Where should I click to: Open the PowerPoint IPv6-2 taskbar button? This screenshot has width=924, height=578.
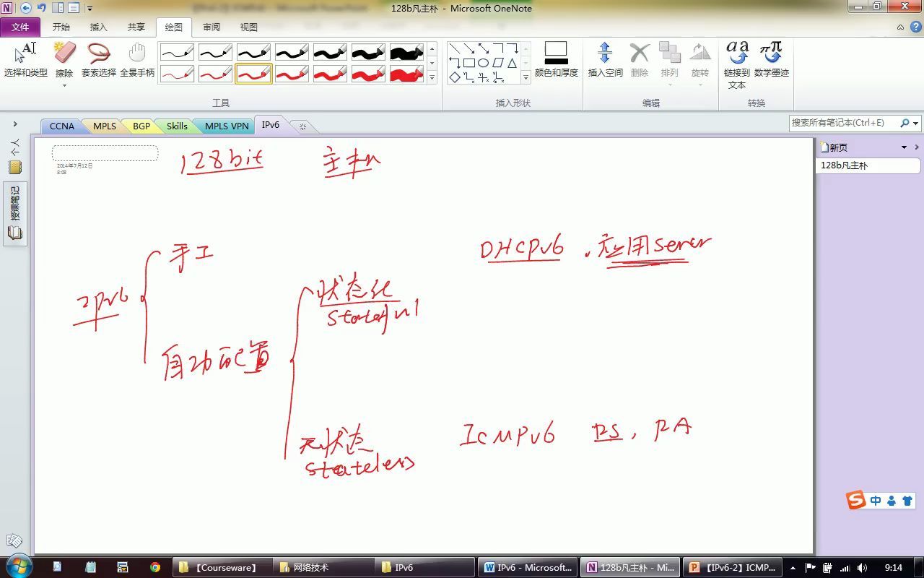[733, 567]
